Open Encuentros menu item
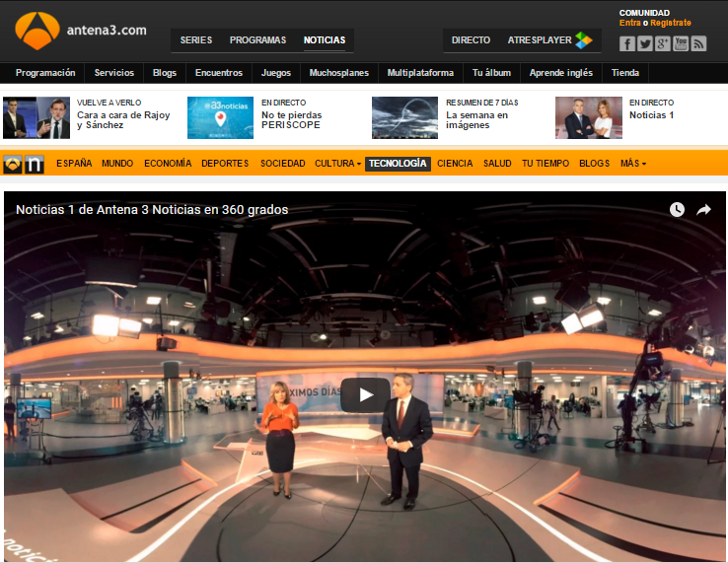Viewport: 728px width, 563px height. pyautogui.click(x=219, y=73)
